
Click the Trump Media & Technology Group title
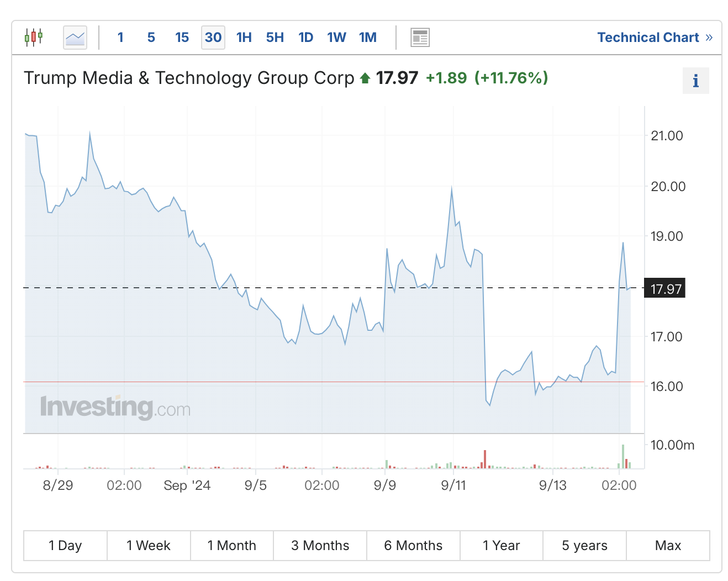coord(189,78)
